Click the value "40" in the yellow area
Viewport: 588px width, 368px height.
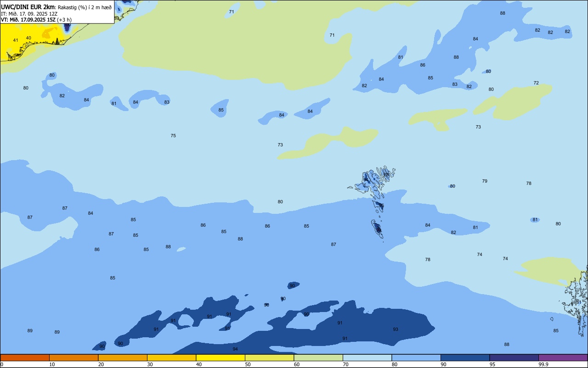click(28, 38)
